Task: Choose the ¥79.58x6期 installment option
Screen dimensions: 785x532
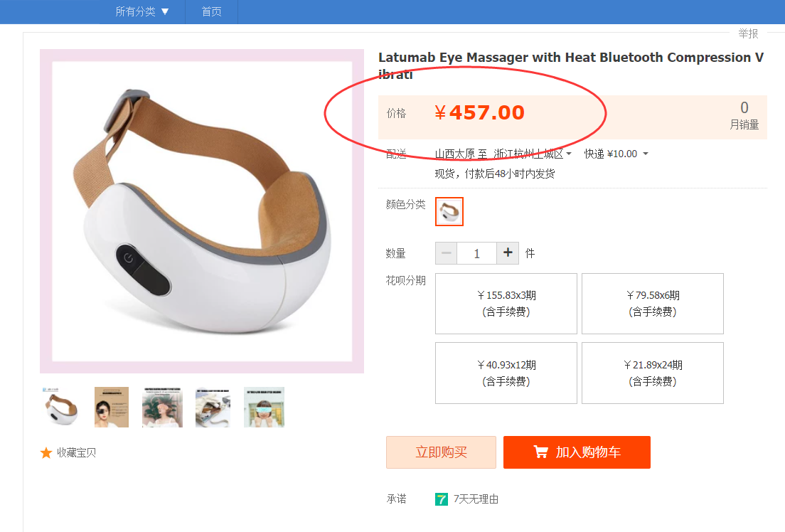Action: click(653, 304)
